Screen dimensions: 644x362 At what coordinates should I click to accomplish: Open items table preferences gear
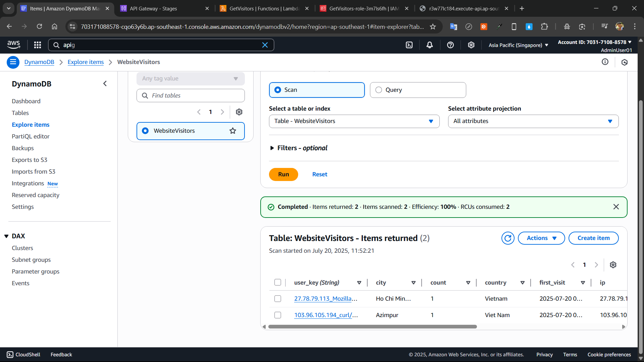613,265
